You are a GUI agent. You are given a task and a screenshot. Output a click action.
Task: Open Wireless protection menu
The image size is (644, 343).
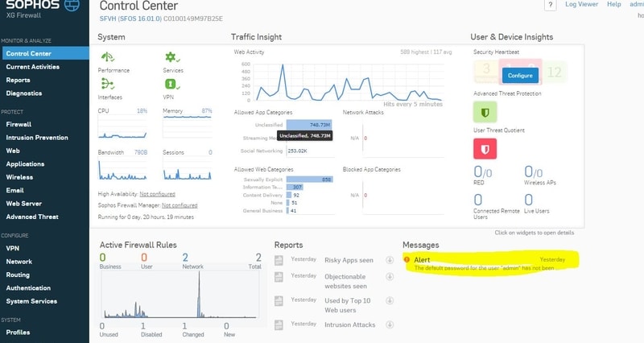point(19,177)
